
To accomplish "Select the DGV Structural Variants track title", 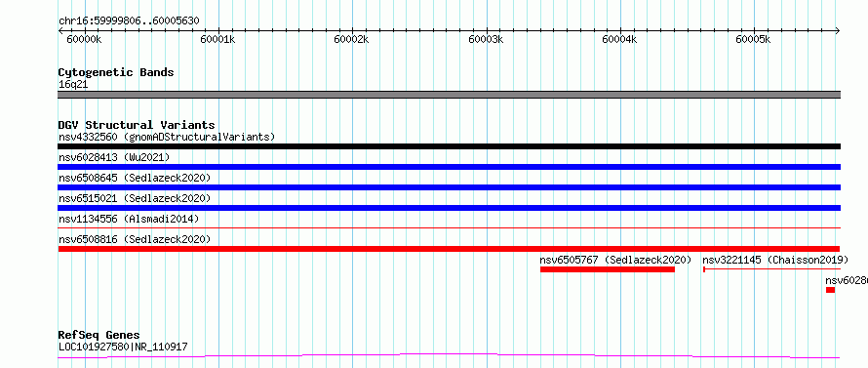I will click(137, 125).
